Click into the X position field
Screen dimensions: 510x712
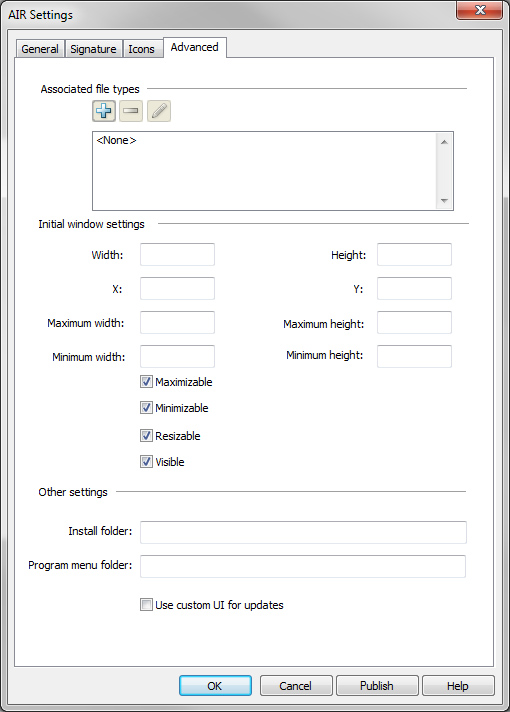(177, 288)
